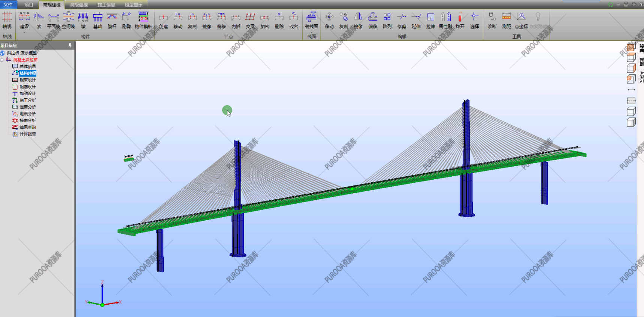This screenshot has height=317, width=644.
Task: Select 结构建模 in the project tree
Action: tap(28, 73)
